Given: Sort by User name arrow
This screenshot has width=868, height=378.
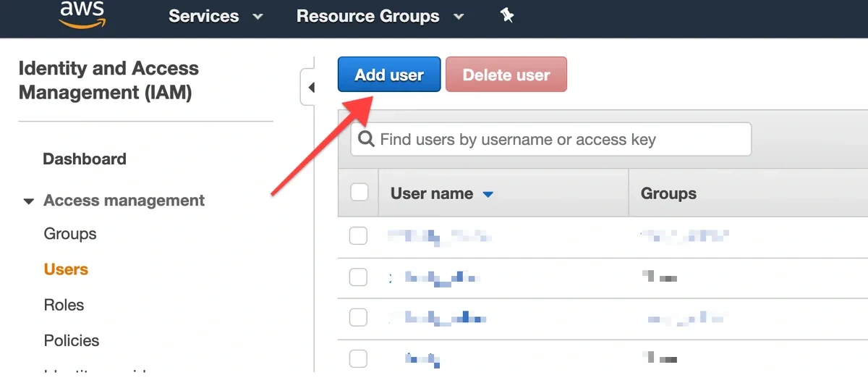Looking at the screenshot, I should [x=488, y=194].
